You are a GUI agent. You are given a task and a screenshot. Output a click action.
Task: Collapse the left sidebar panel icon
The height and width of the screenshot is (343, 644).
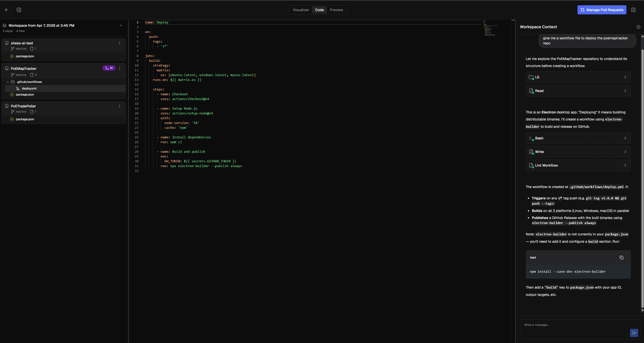click(x=19, y=10)
